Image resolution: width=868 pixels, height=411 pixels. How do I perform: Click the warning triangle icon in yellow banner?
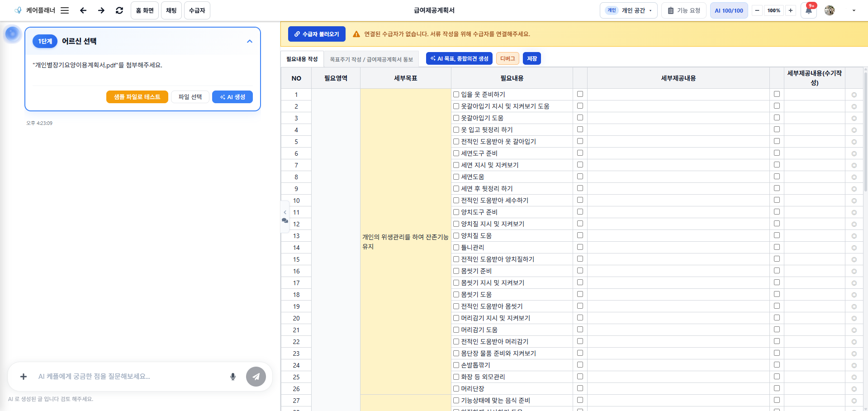[356, 34]
